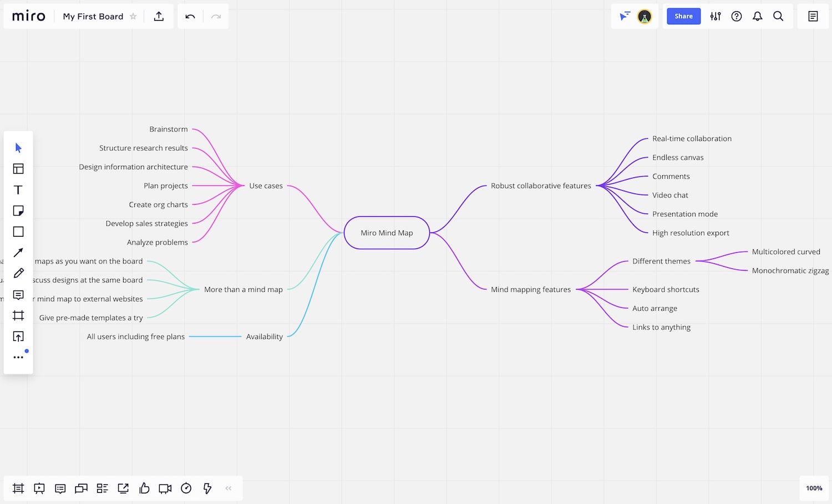Viewport: 832px width, 504px height.
Task: Select the Different themes node
Action: click(x=661, y=261)
